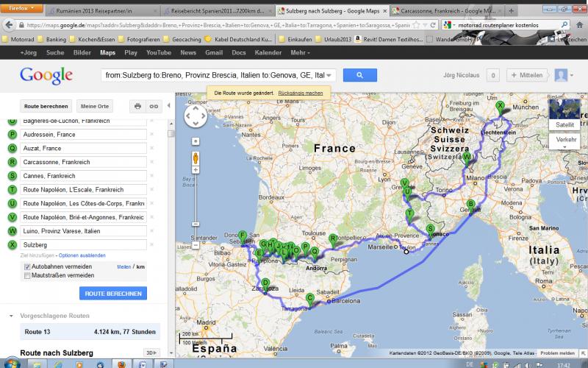Click map marker C at Tarragona
The width and height of the screenshot is (588, 368).
point(309,300)
